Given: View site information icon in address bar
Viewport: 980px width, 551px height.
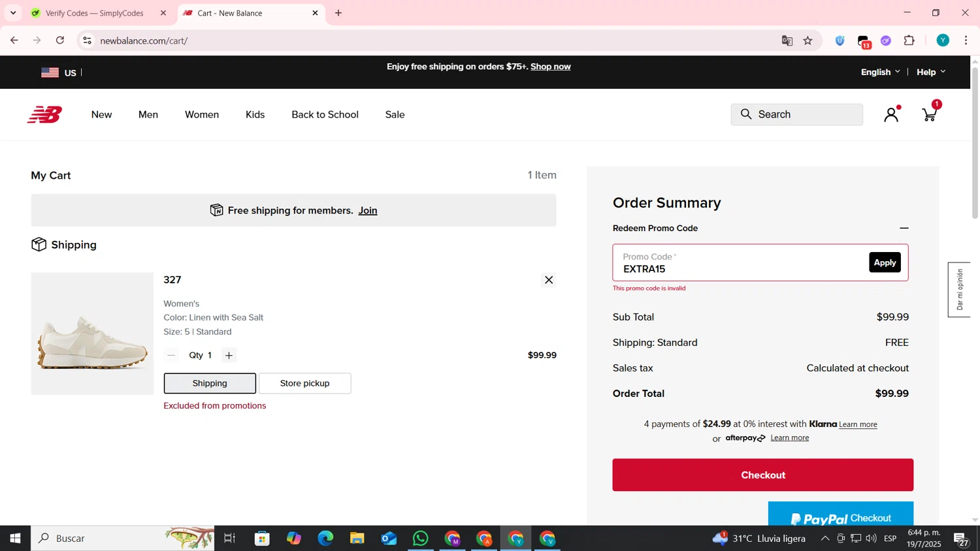Looking at the screenshot, I should pyautogui.click(x=87, y=40).
